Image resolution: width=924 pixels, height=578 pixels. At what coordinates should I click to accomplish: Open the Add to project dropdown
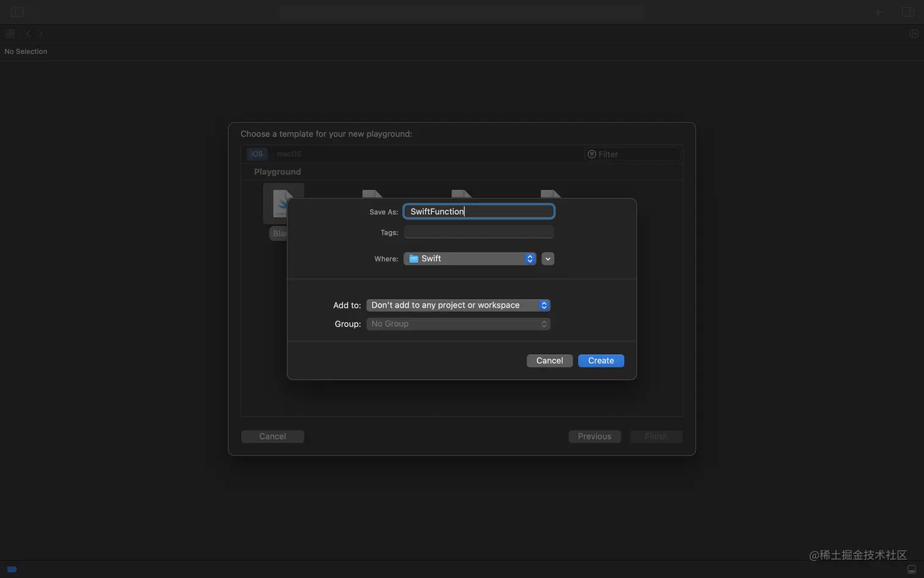[458, 305]
